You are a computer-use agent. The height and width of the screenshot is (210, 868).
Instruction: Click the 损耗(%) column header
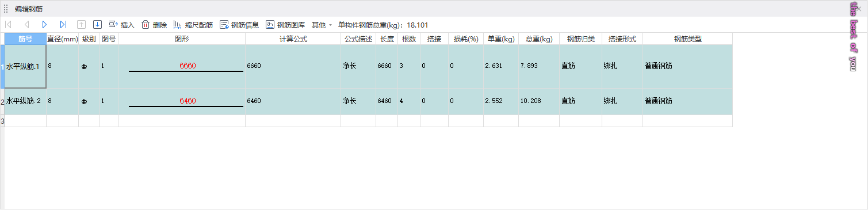pos(466,39)
